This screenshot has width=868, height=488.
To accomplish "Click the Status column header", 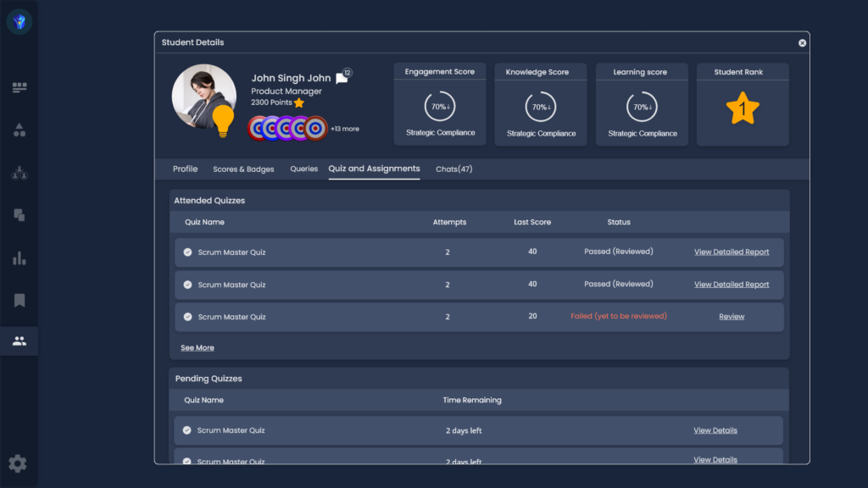I will coord(618,222).
